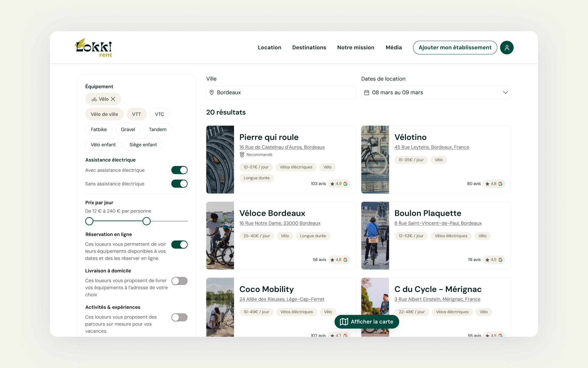
Task: Remove the Vélo filter with X
Action: 113,99
